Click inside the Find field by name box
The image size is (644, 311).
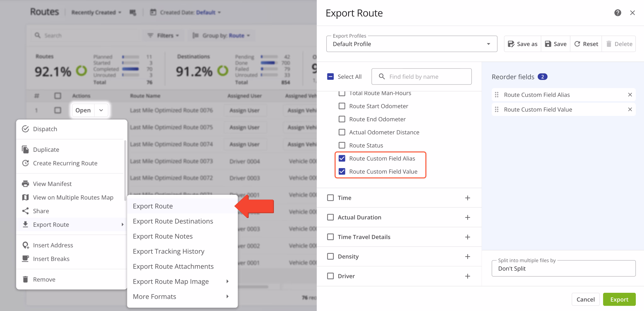421,76
